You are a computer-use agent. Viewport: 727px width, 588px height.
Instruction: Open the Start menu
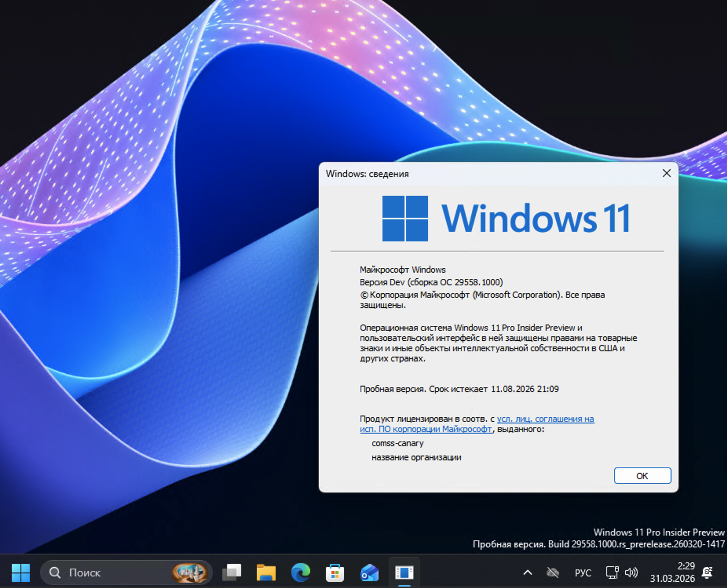pyautogui.click(x=22, y=573)
